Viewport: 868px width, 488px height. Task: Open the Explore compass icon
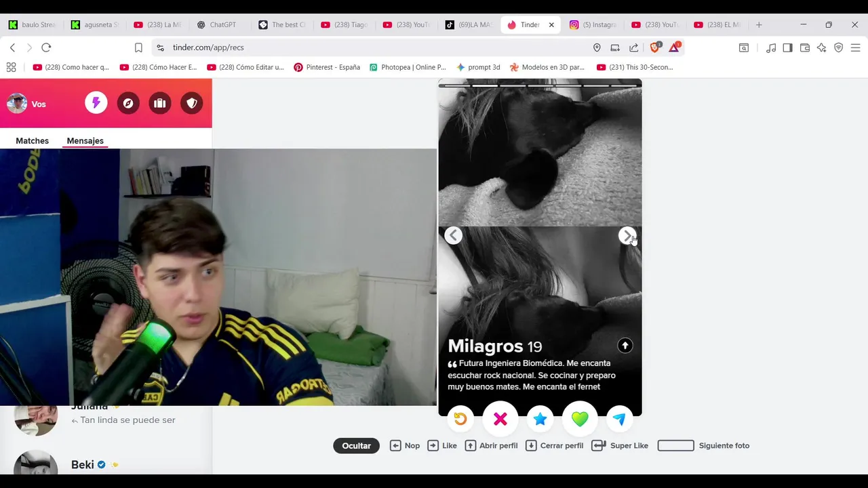point(128,103)
